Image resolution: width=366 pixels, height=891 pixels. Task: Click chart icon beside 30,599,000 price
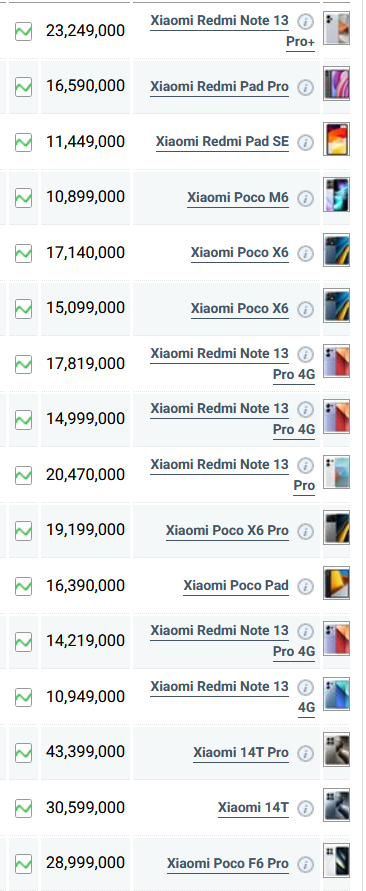point(23,808)
